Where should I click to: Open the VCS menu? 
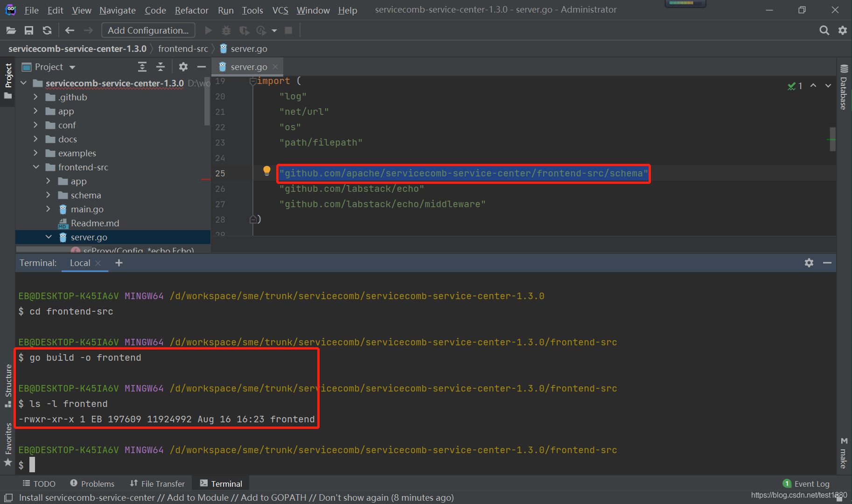pyautogui.click(x=280, y=10)
